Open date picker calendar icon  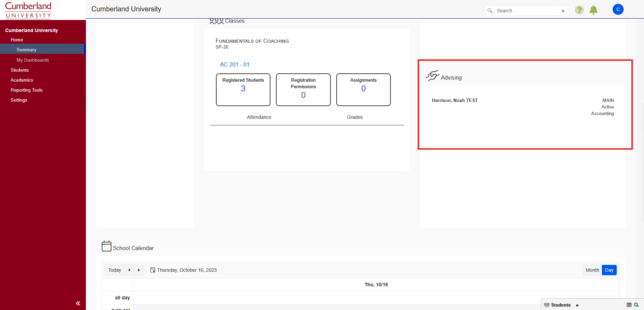pos(153,270)
